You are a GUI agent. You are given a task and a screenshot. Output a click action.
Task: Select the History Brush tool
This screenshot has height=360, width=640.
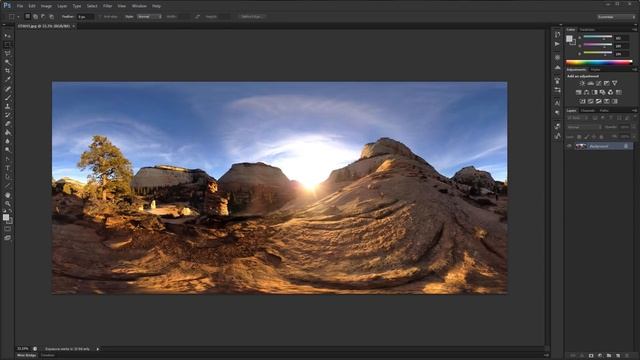pyautogui.click(x=7, y=115)
